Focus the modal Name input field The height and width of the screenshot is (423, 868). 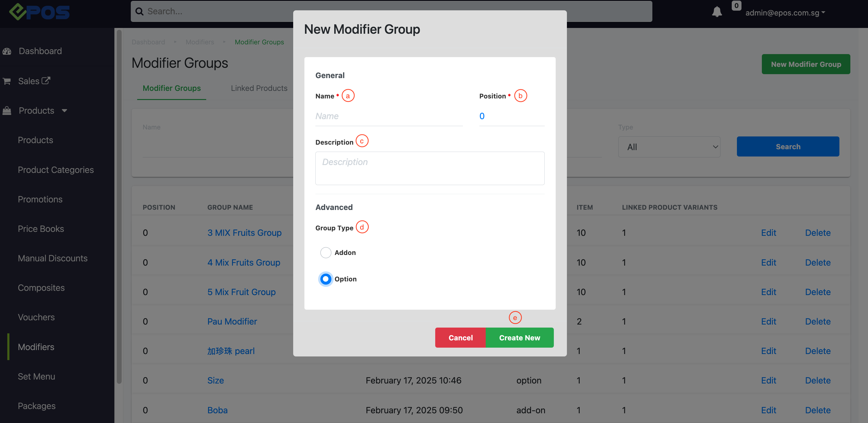389,116
